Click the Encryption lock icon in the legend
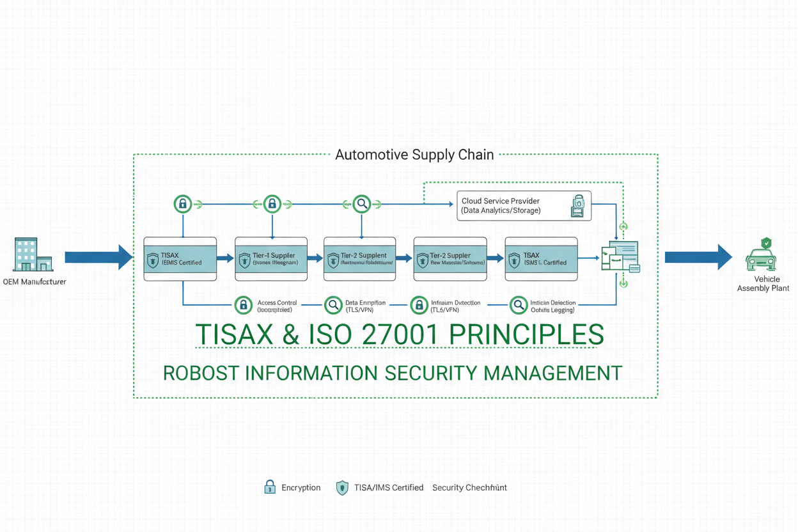This screenshot has width=798, height=532. coord(270,487)
